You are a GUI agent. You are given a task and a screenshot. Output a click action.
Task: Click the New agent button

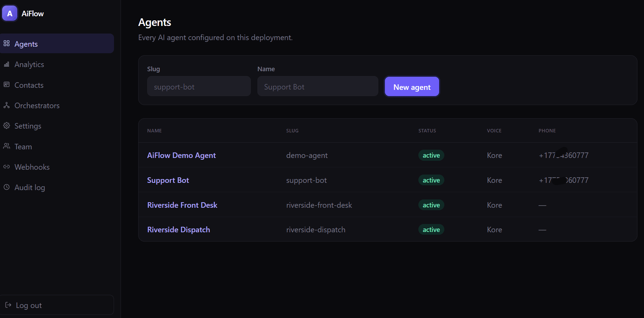412,86
